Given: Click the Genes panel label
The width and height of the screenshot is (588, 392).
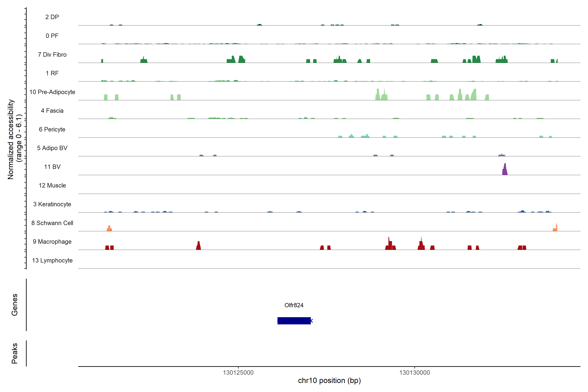Looking at the screenshot, I should point(15,305).
